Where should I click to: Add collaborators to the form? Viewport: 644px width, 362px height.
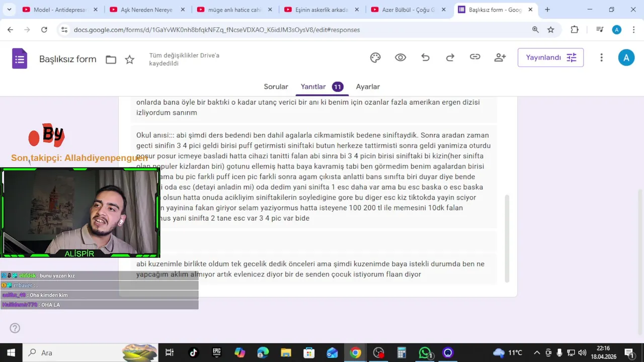click(x=500, y=57)
